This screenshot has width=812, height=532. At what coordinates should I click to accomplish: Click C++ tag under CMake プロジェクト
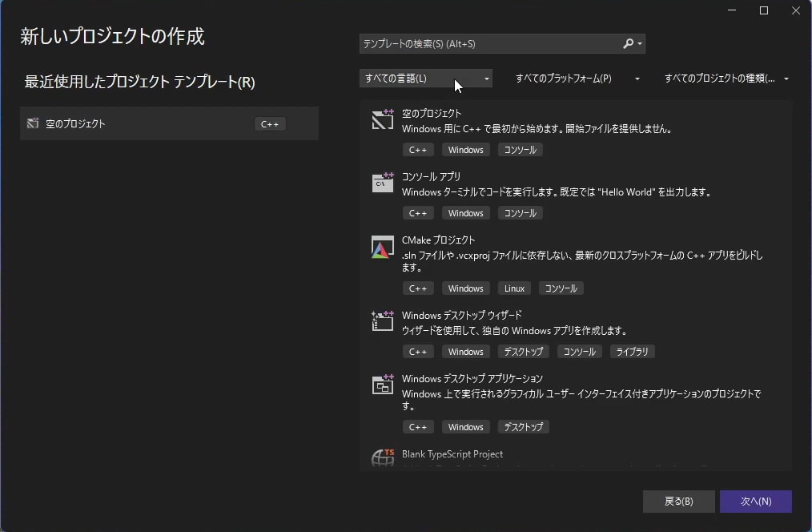pos(418,288)
